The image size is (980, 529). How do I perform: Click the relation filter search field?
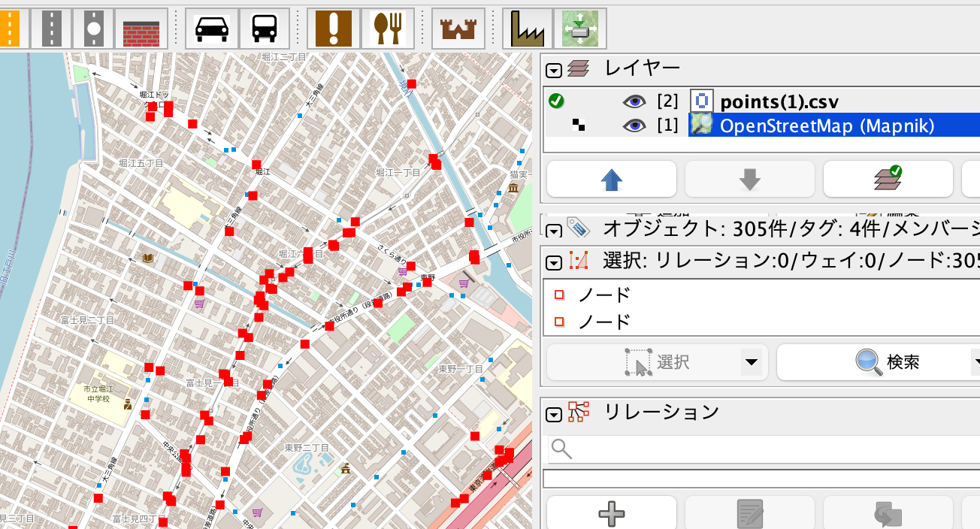point(752,449)
